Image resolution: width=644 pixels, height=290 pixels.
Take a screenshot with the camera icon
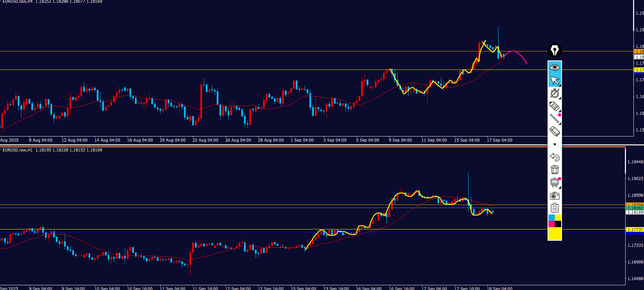pos(554,196)
